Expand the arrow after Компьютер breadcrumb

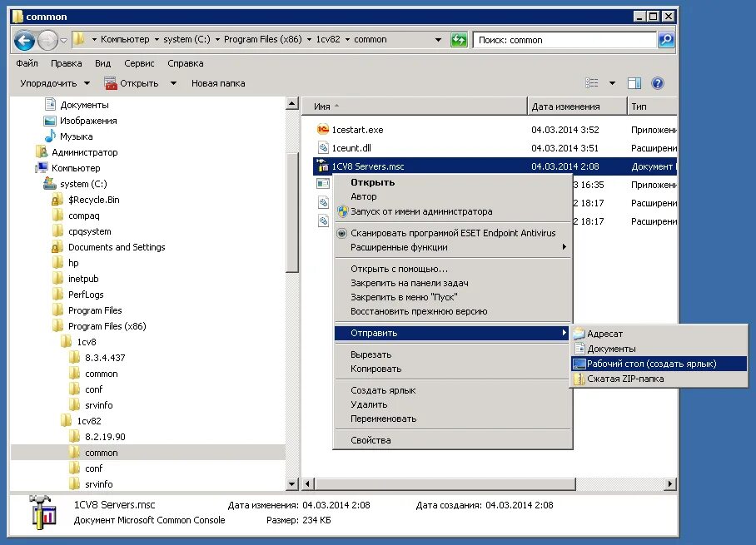point(157,39)
